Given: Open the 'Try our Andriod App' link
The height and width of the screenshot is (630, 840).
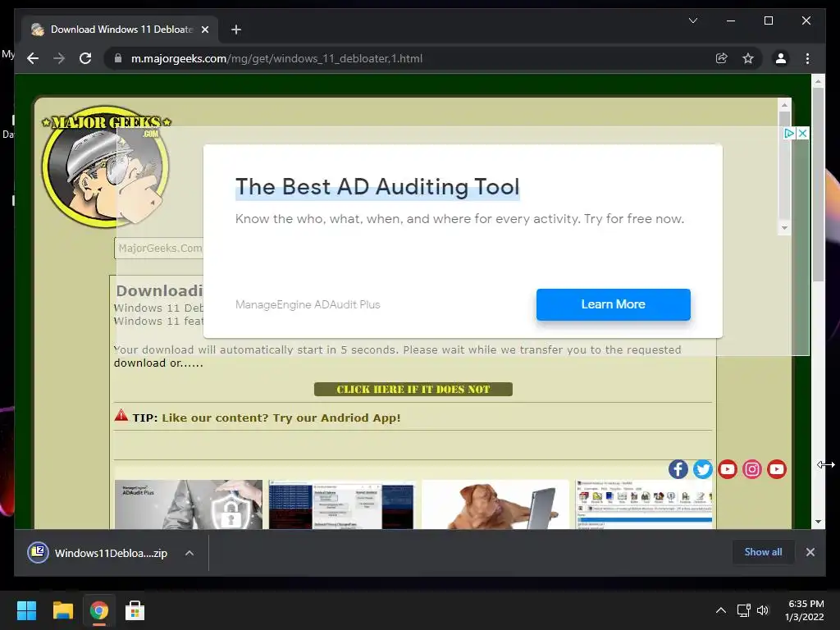Looking at the screenshot, I should pos(281,418).
